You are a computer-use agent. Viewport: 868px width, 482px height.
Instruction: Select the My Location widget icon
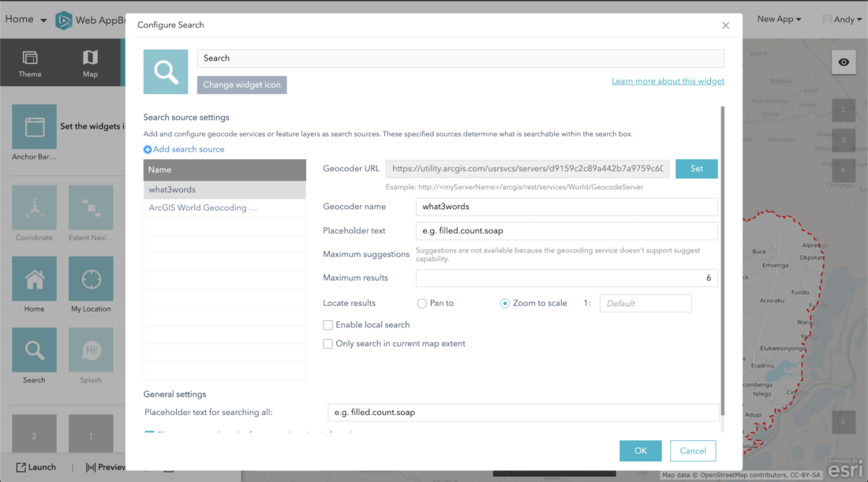tap(91, 279)
